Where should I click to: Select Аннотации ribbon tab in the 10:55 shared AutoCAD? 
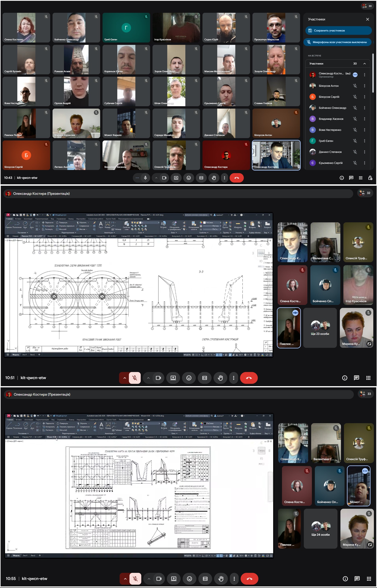(29, 420)
